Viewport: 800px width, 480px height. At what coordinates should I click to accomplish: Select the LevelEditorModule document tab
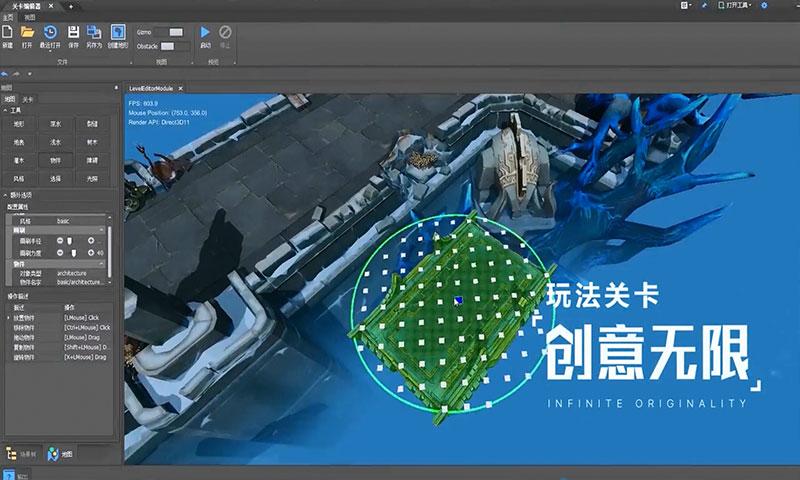click(151, 88)
